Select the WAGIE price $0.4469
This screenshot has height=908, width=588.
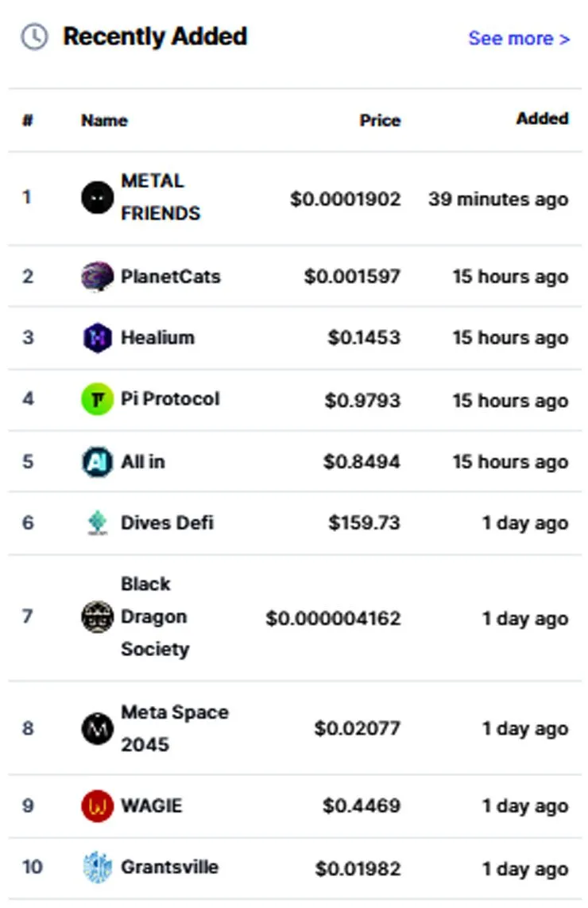pos(361,806)
